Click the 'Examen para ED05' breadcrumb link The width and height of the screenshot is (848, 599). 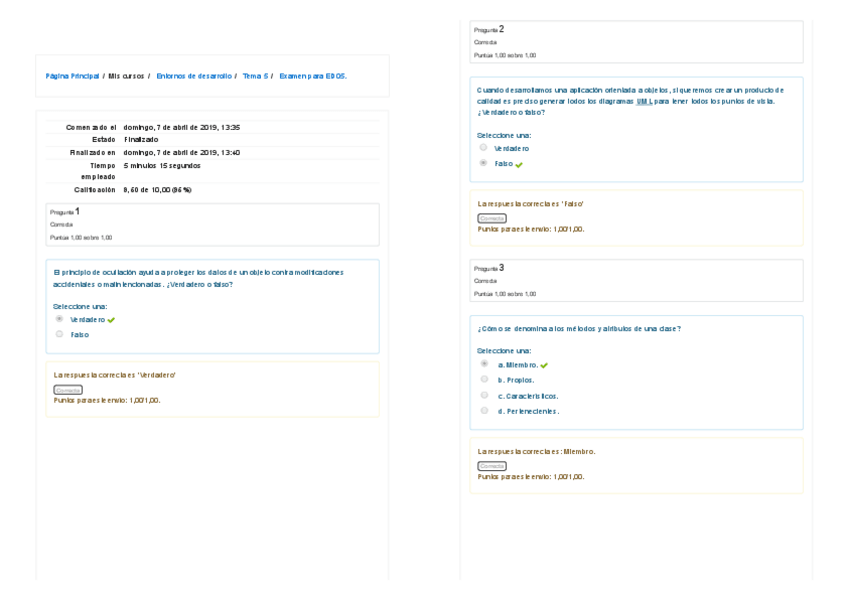coord(312,76)
